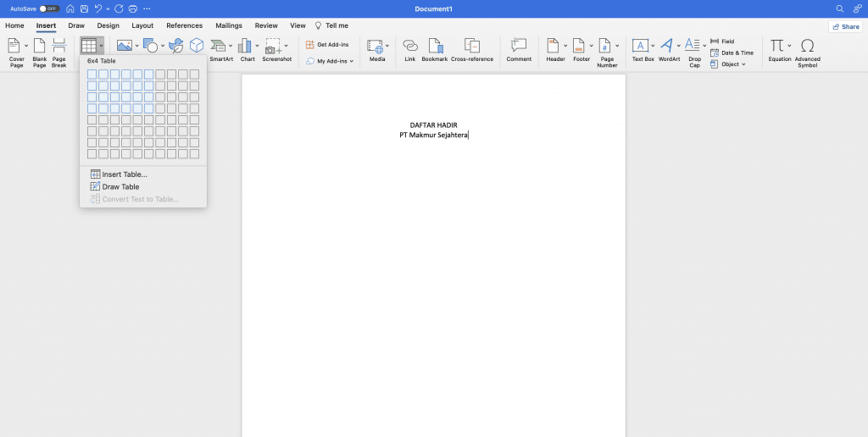Insert a Blank Page
Image resolution: width=868 pixels, height=437 pixels.
(39, 52)
